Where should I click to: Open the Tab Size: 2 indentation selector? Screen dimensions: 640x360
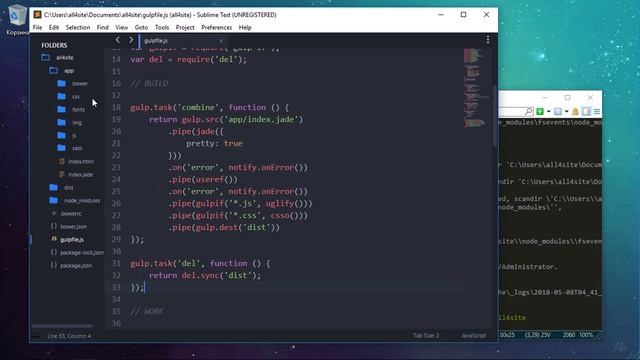click(x=426, y=336)
